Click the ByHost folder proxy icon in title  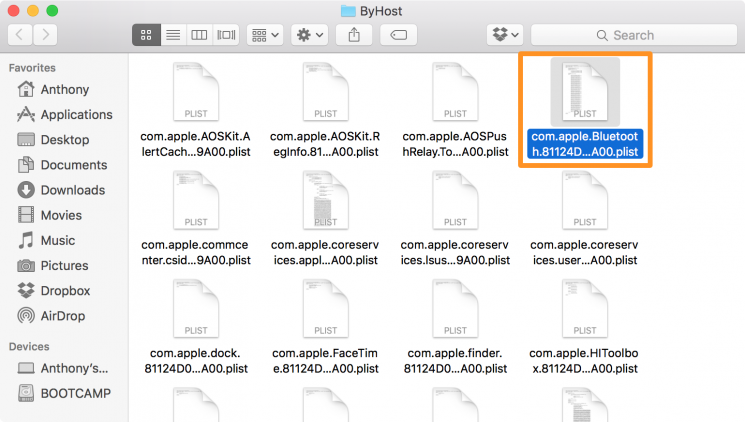coord(348,11)
